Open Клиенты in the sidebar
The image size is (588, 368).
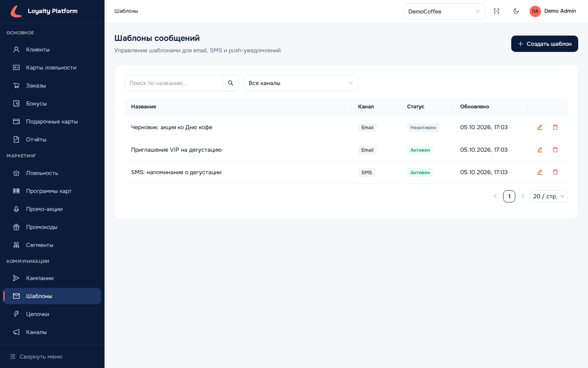(x=52, y=49)
